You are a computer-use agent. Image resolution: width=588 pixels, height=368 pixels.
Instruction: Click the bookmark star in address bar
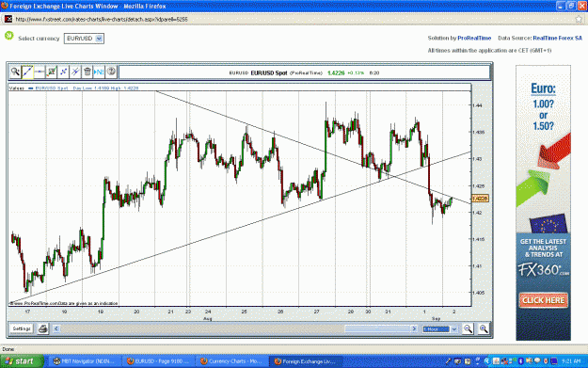(579, 19)
